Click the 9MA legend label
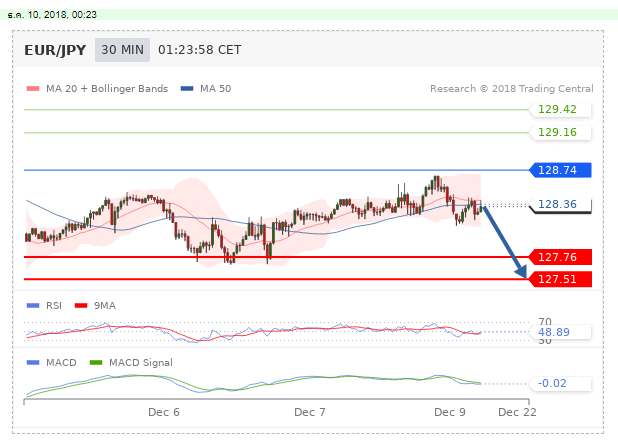 click(104, 306)
